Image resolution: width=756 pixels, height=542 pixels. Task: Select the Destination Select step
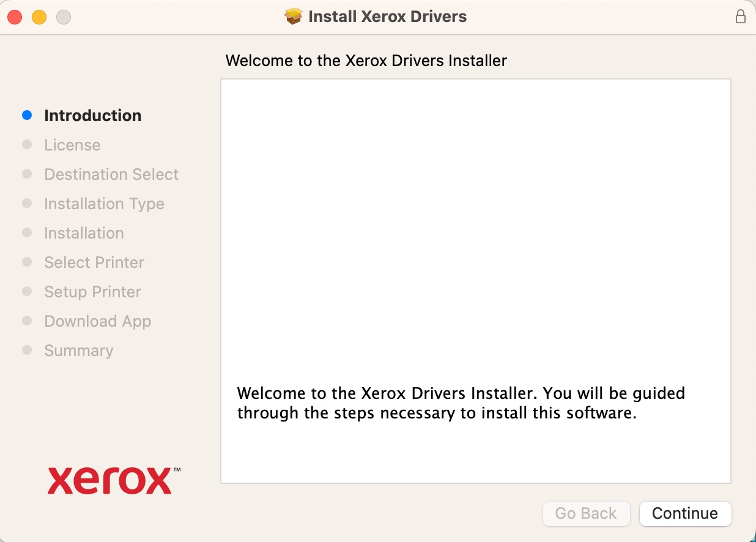[x=111, y=174]
